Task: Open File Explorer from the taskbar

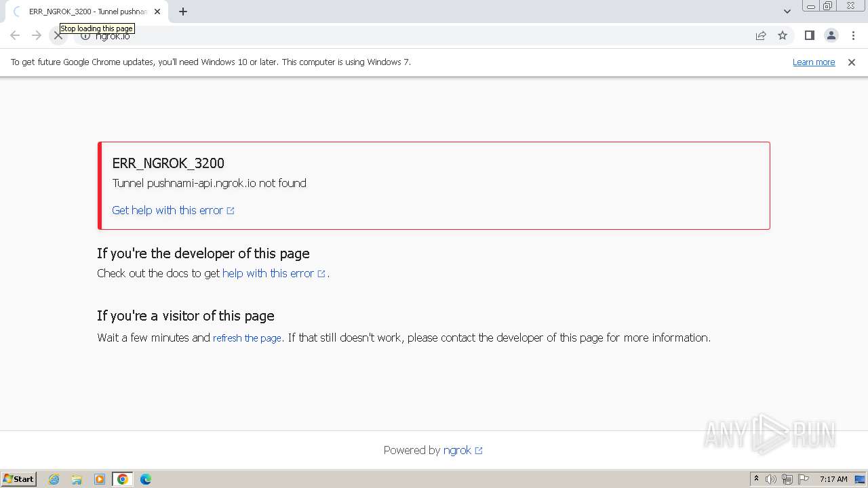Action: pyautogui.click(x=77, y=479)
